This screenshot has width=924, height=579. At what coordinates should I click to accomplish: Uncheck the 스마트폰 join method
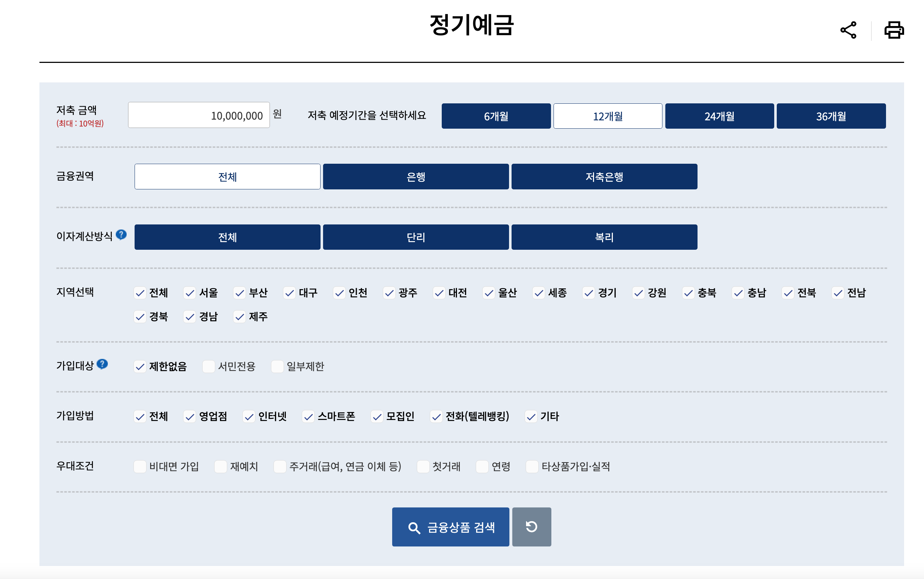coord(308,417)
